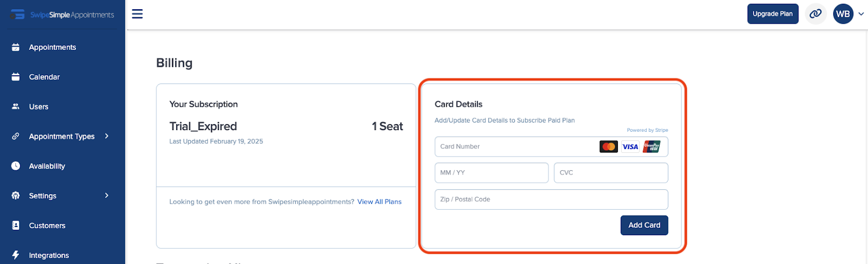Click the MM / YY expiry field

[492, 172]
